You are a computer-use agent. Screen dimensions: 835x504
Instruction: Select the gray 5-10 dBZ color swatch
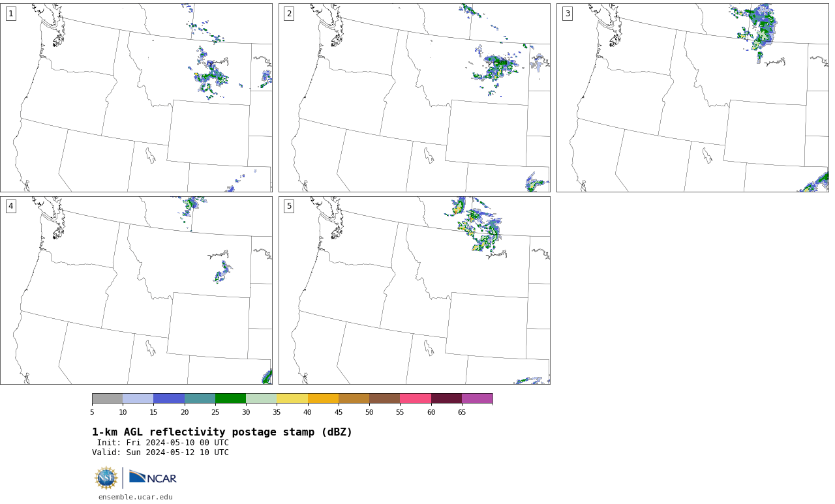(x=108, y=398)
